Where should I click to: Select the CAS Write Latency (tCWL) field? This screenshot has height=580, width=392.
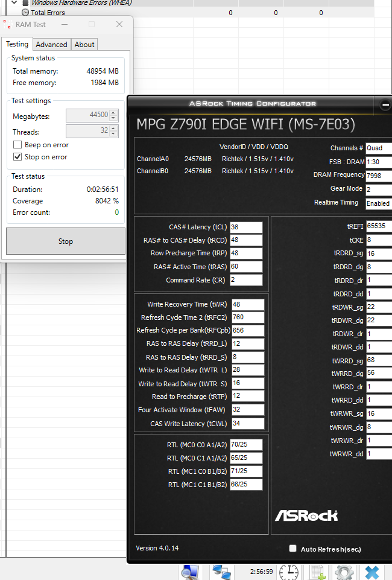[248, 424]
